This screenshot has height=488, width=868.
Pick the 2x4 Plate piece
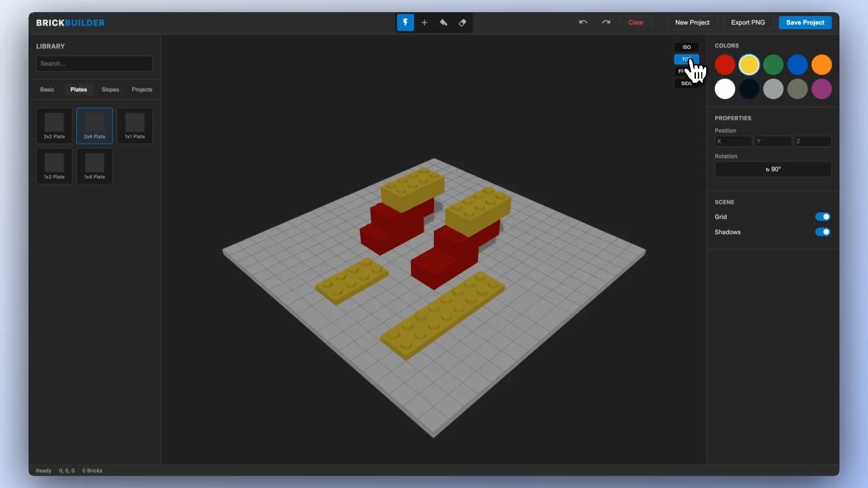(x=95, y=126)
